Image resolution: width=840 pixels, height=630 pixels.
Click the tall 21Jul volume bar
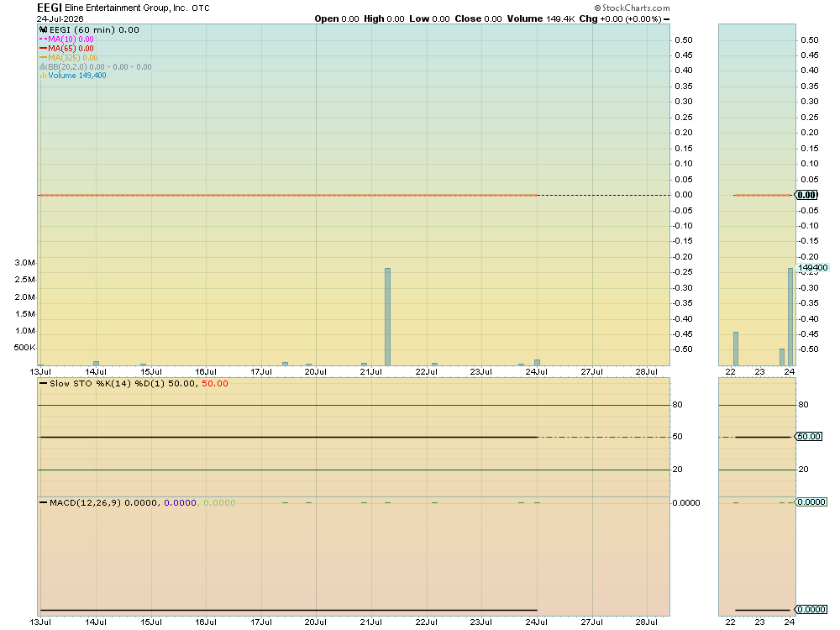point(387,317)
